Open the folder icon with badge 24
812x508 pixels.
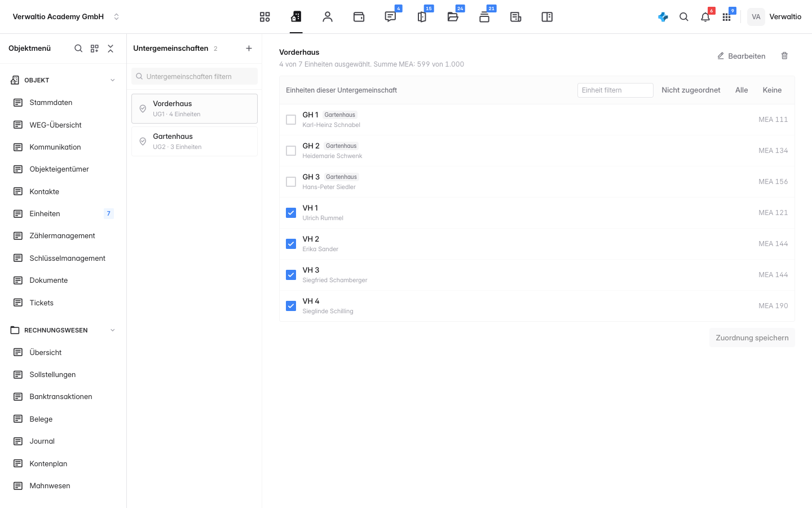[453, 17]
